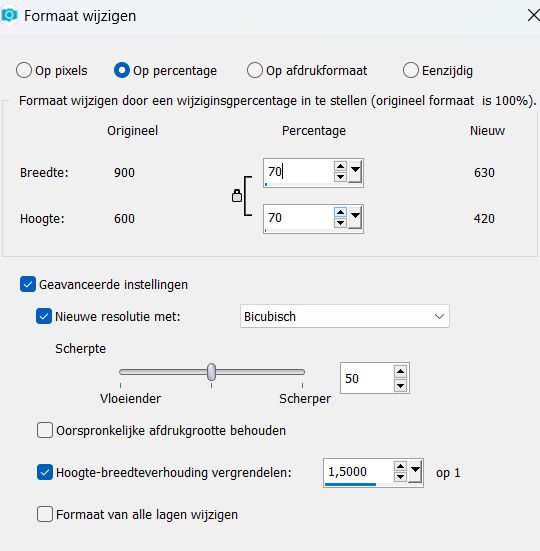Increase height percentage with up arrow

pyautogui.click(x=340, y=212)
